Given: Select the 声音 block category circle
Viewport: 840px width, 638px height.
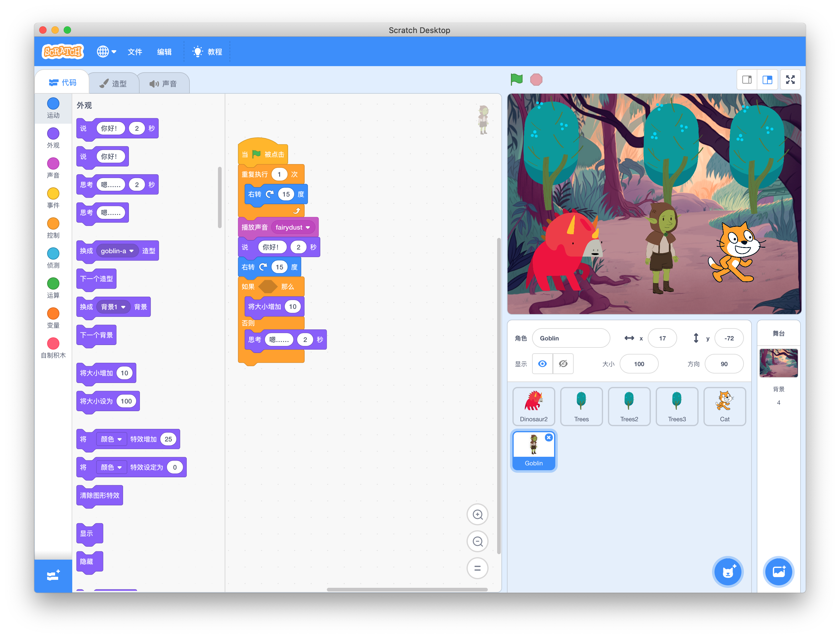Looking at the screenshot, I should pos(53,164).
